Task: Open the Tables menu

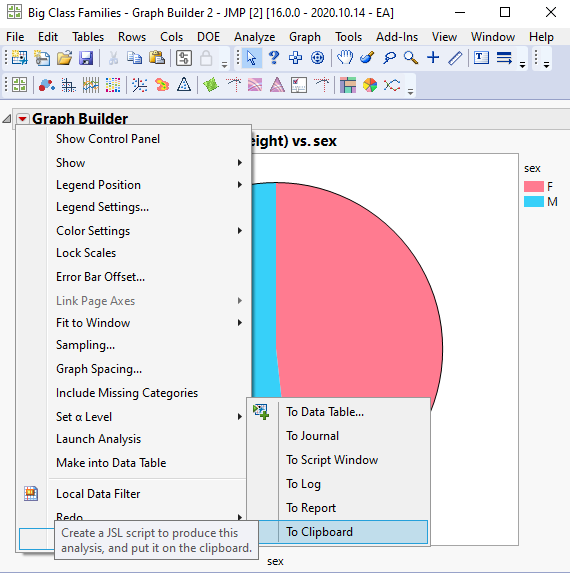Action: point(88,37)
